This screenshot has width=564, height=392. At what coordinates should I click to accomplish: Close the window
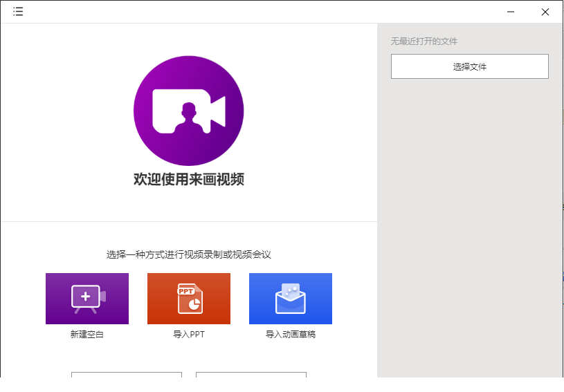[545, 12]
